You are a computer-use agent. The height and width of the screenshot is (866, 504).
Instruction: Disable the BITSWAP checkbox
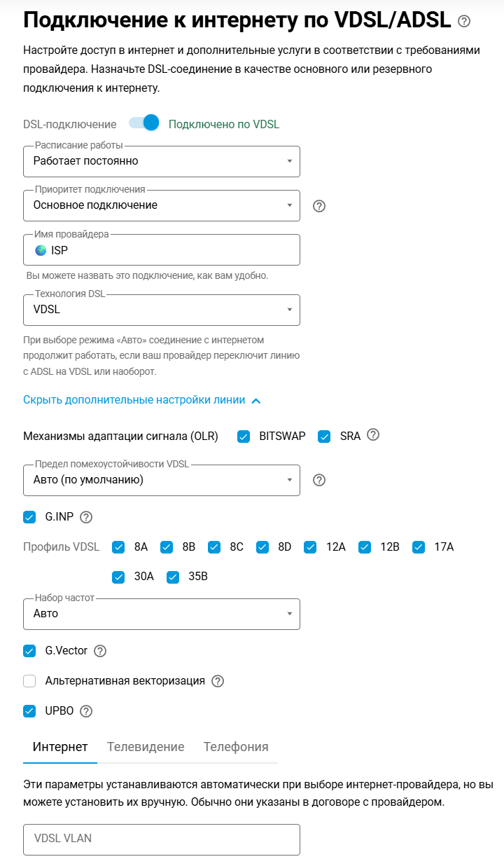[244, 435]
